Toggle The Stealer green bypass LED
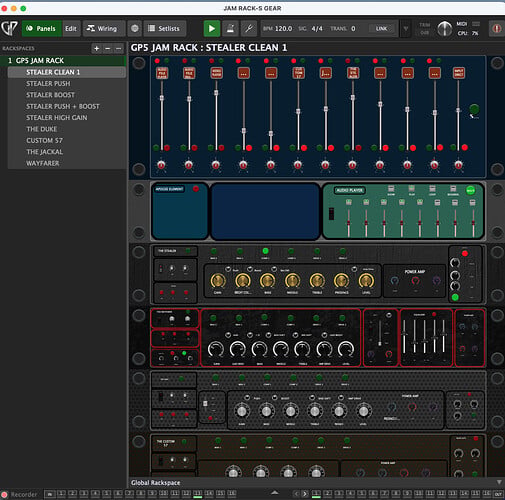 click(188, 250)
